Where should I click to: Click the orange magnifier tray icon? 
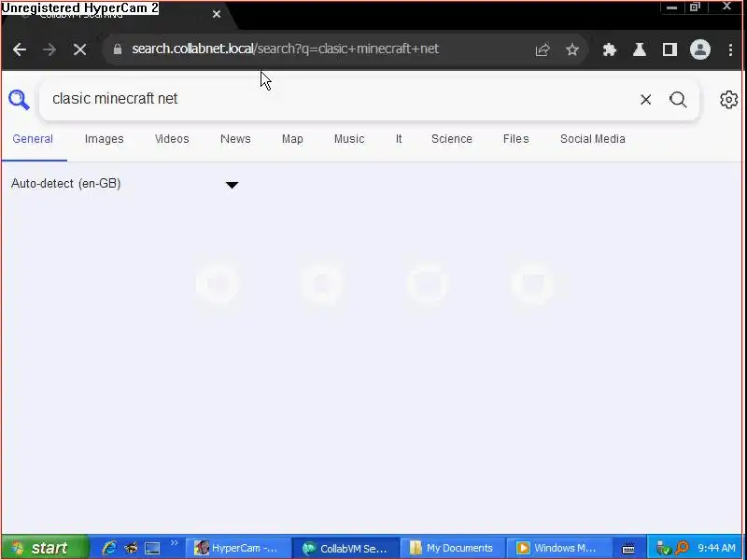[x=683, y=548]
